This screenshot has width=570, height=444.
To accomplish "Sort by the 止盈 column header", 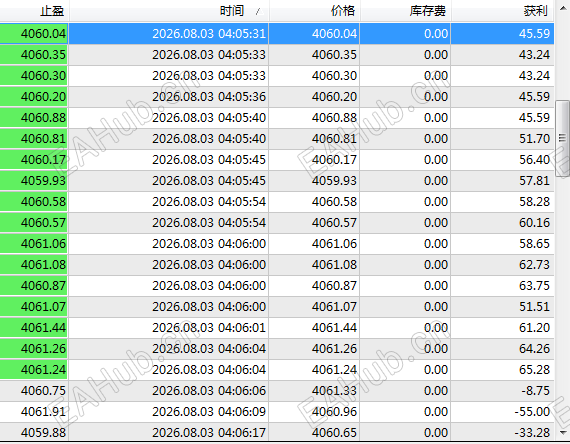I will pos(34,11).
